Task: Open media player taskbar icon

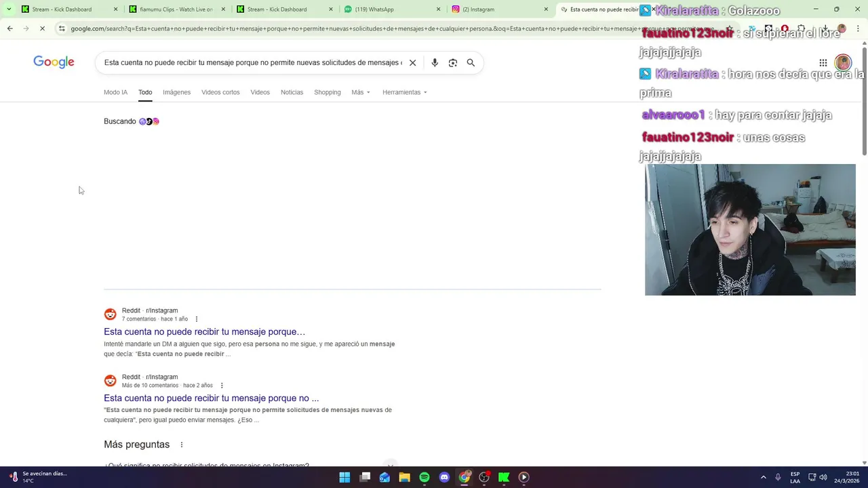Action: coord(524,477)
